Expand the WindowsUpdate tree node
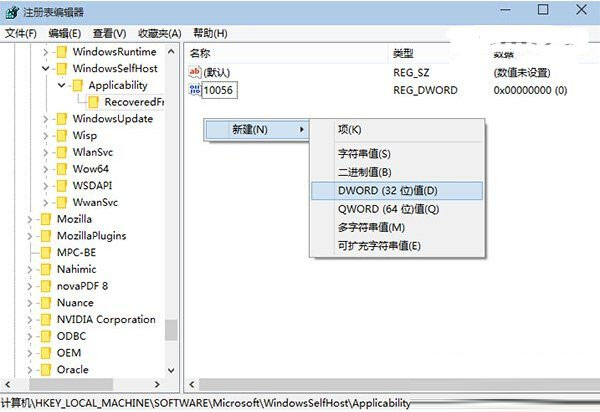This screenshot has height=412, width=600. point(46,119)
